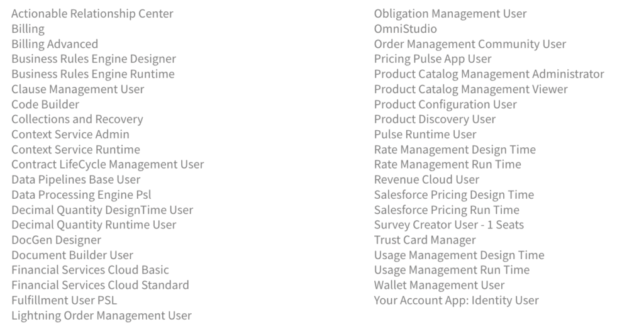This screenshot has height=329, width=644.
Task: Select the OmniStudio entry
Action: click(x=405, y=29)
